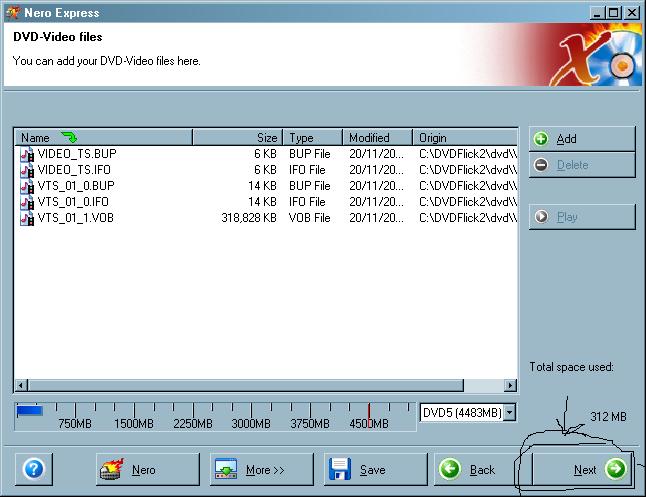Click the file icon of VTS_01_1.VOB

pos(27,218)
